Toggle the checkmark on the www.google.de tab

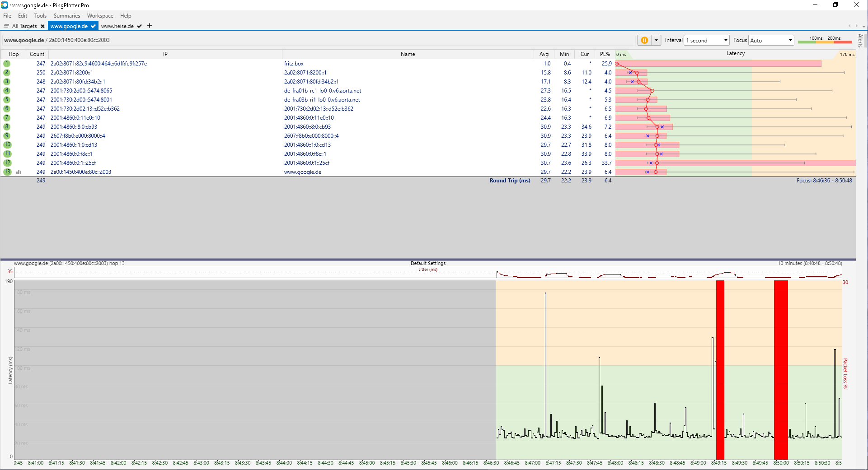93,26
